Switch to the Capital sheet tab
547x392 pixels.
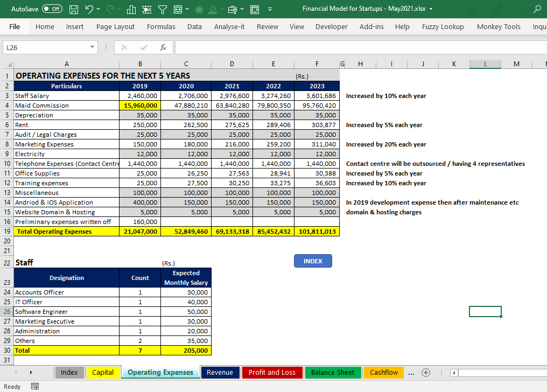tap(103, 373)
